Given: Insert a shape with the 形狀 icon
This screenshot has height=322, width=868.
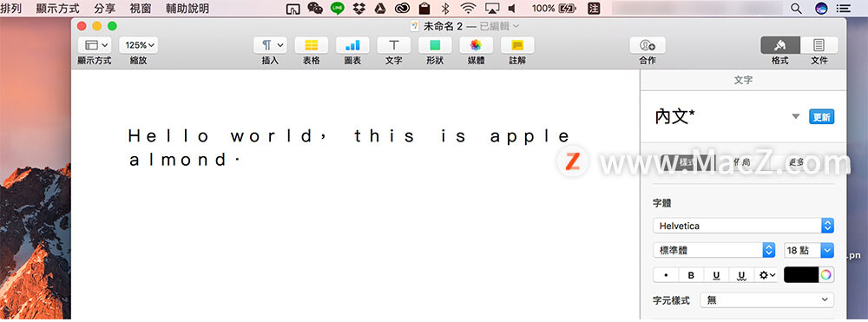Looking at the screenshot, I should click(x=435, y=45).
